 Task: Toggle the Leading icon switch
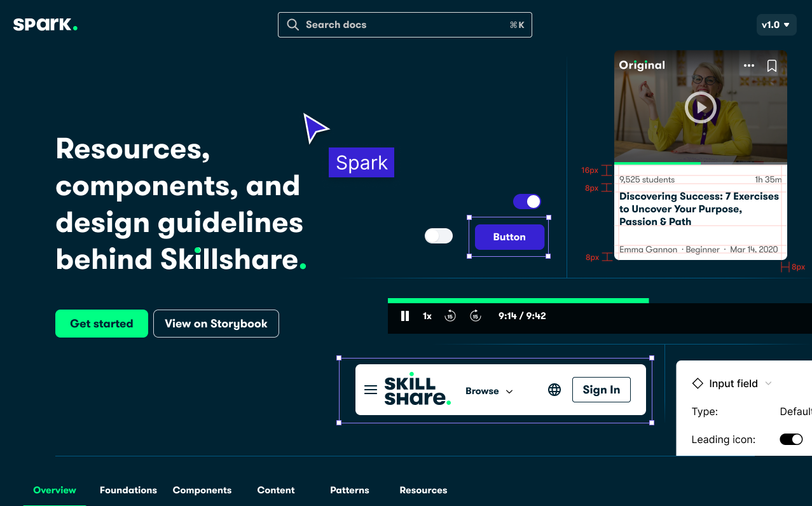coord(792,439)
